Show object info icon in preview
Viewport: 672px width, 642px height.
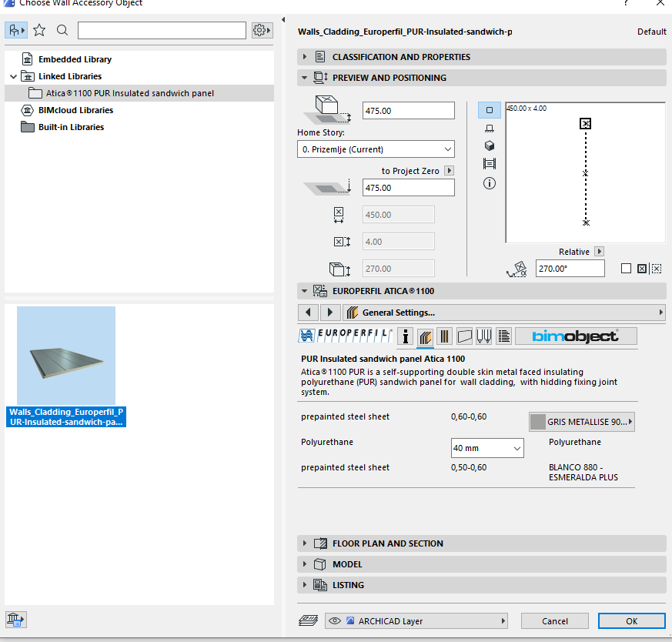489,183
